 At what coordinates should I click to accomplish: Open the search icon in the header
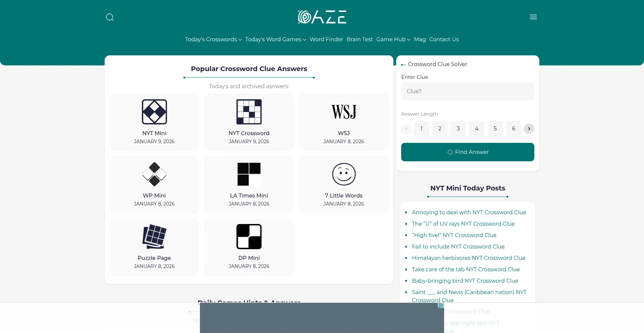point(110,17)
